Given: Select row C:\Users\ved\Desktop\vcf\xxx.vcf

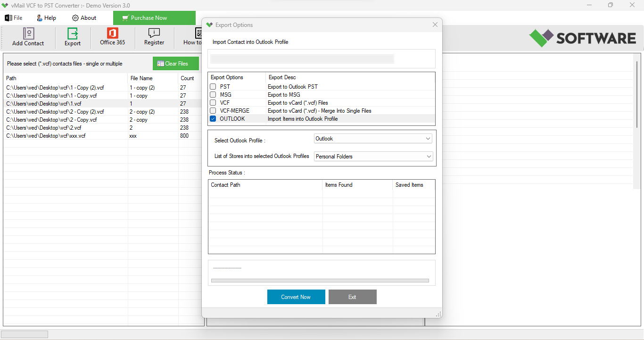Looking at the screenshot, I should [x=103, y=136].
